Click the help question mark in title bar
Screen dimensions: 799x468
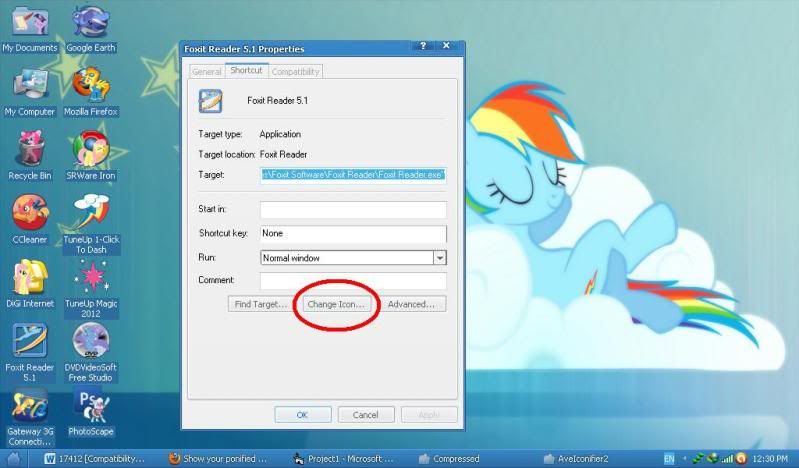[x=423, y=46]
